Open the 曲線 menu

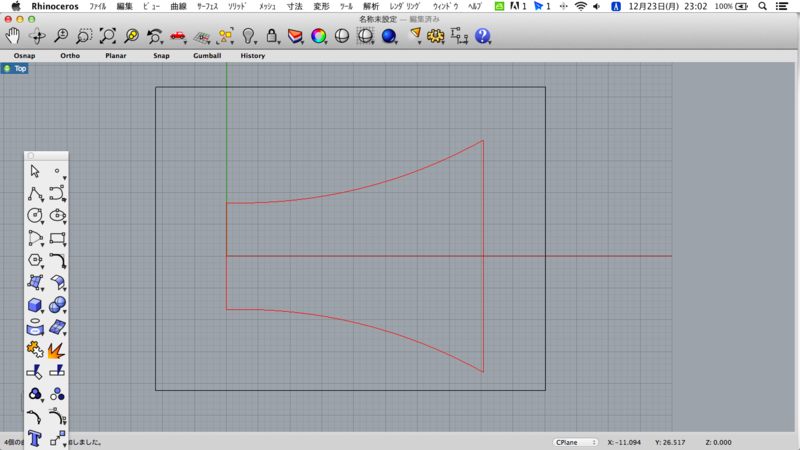[x=178, y=6]
